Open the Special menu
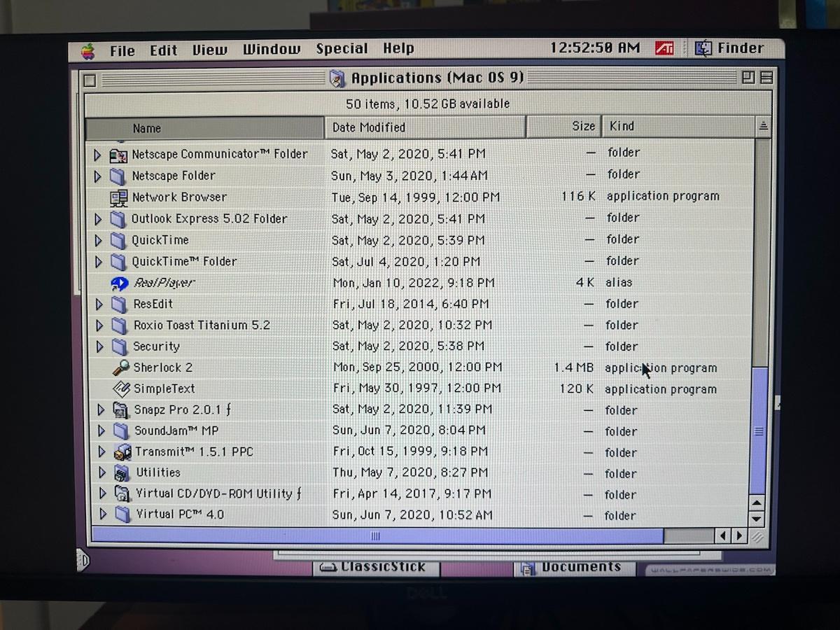 342,48
